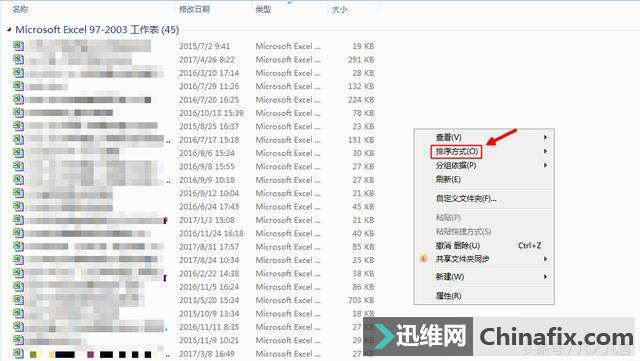Screen dimensions: 640x361
Task: Click the 132 KB size cell
Action: pos(361,86)
